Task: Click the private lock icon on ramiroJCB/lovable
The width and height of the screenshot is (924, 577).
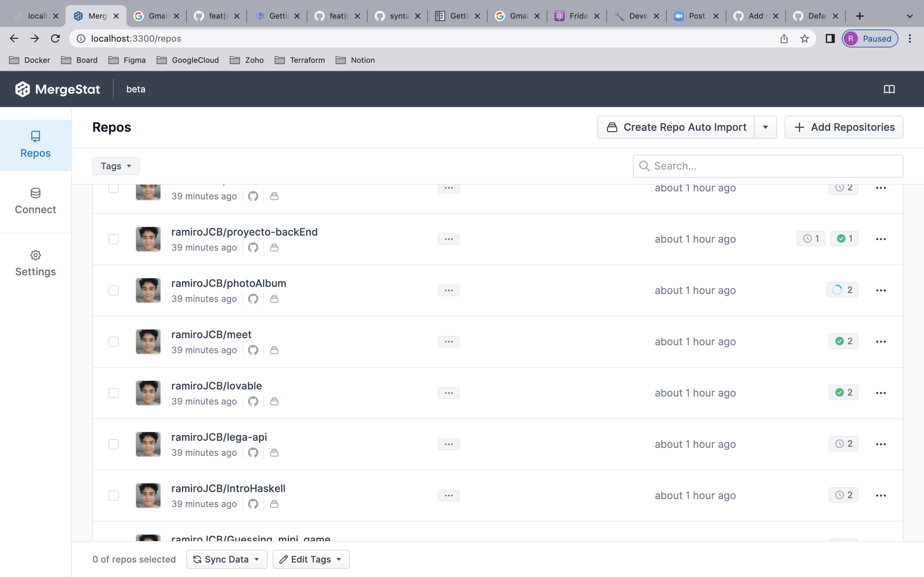Action: point(275,401)
